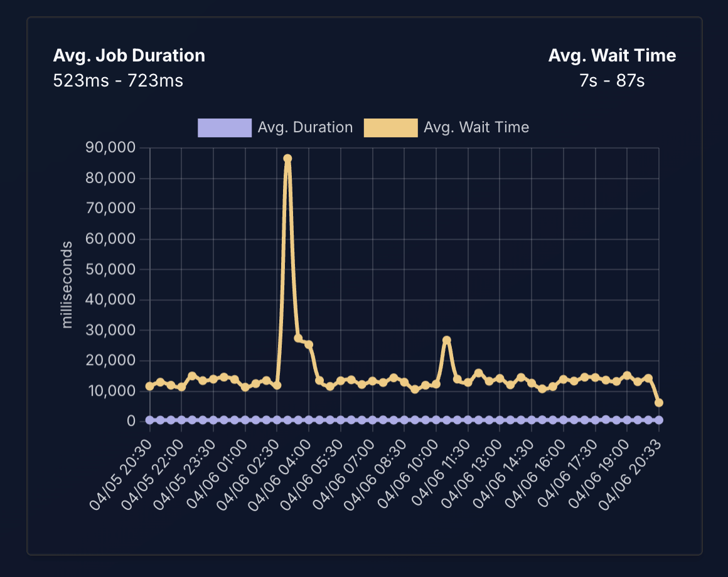Click the final wait time point on the right
Viewport: 728px width, 577px height.
[x=659, y=403]
